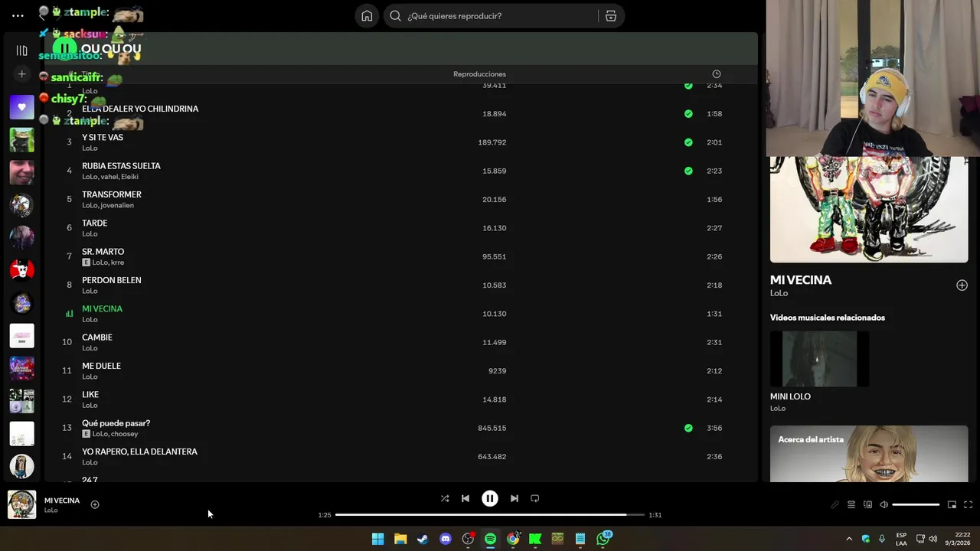
Task: Open the Spotify home page icon
Action: pos(367,16)
